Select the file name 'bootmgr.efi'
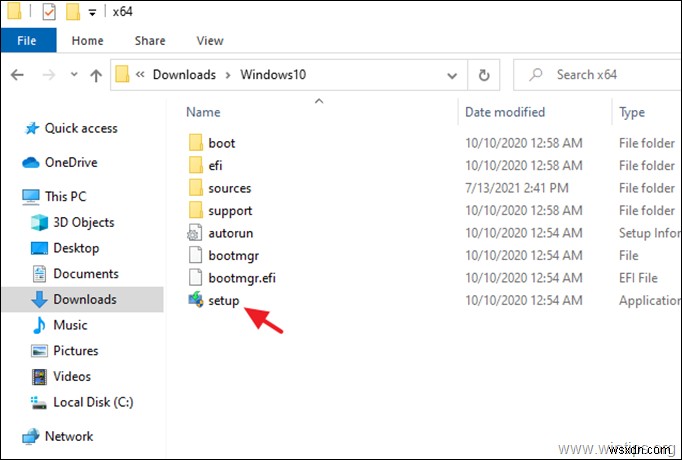 click(x=242, y=278)
